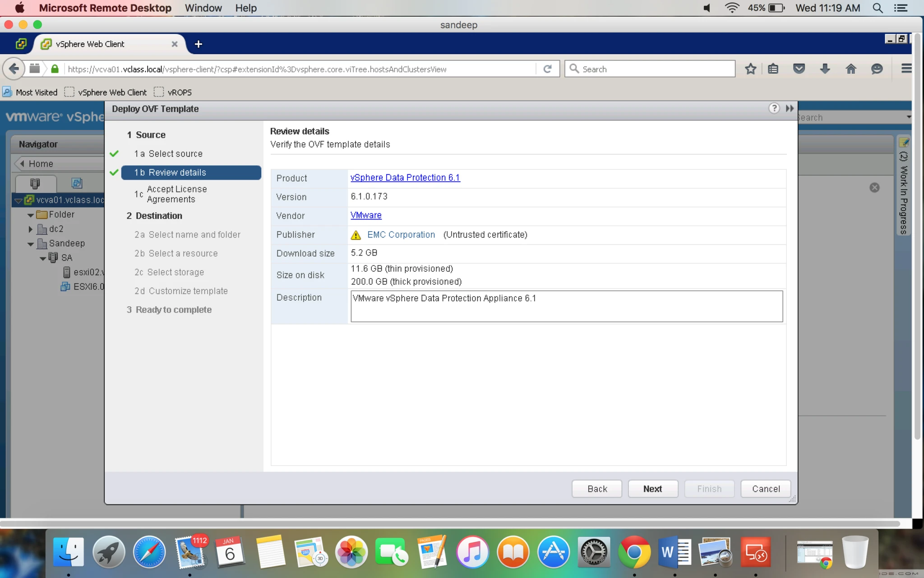Open Most Visited bookmarks folder
The height and width of the screenshot is (578, 924).
(x=30, y=92)
